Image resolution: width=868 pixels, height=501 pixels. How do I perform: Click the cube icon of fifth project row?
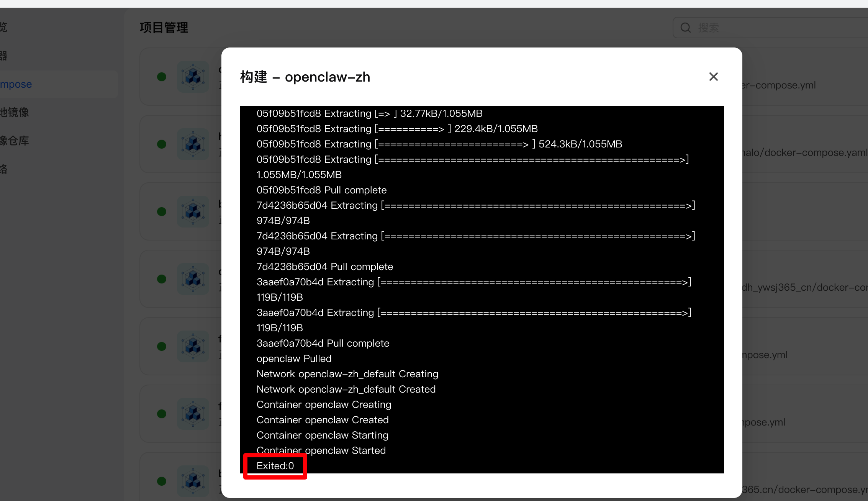pos(193,346)
